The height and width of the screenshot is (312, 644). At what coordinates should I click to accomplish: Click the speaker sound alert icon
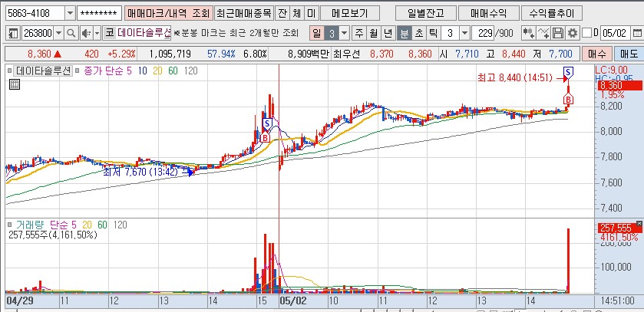pyautogui.click(x=85, y=33)
